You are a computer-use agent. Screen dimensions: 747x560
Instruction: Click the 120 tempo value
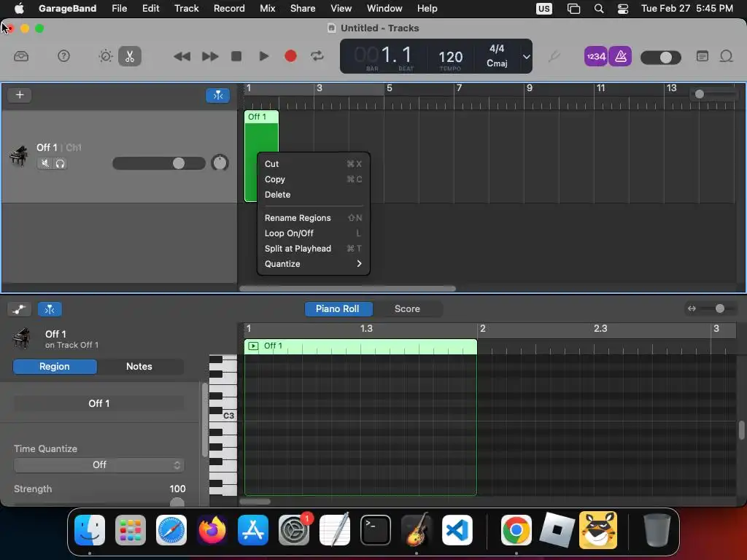coord(450,57)
